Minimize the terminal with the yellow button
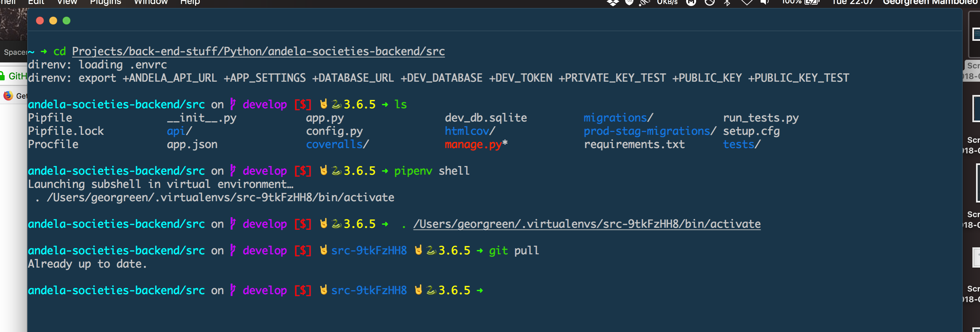This screenshot has width=980, height=332. (x=53, y=21)
